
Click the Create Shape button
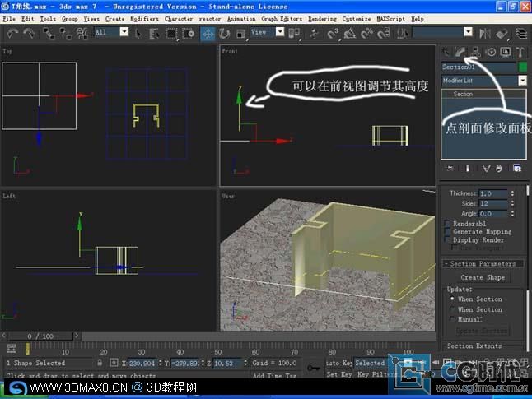[483, 277]
